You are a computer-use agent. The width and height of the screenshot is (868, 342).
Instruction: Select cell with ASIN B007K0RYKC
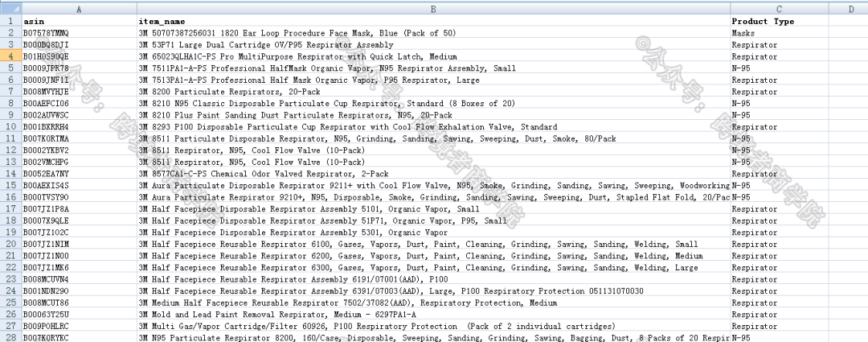[80, 337]
